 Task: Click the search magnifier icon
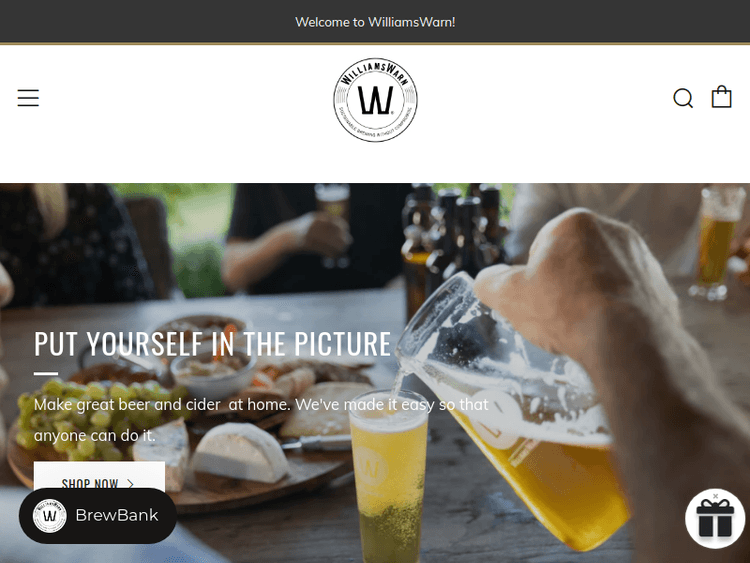(x=683, y=98)
